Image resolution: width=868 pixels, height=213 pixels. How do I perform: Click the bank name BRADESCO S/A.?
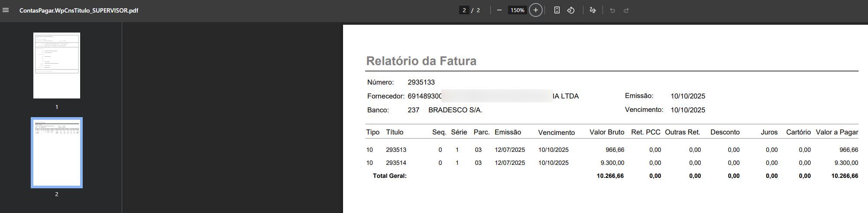tap(455, 110)
